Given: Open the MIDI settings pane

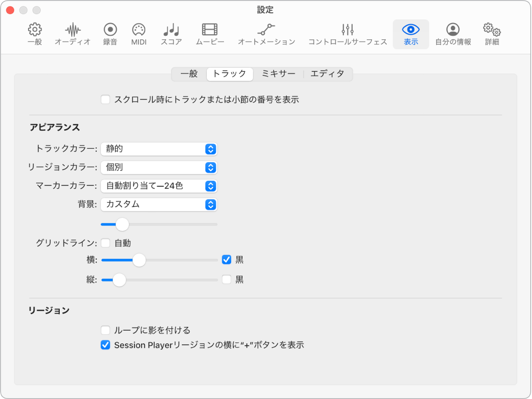Looking at the screenshot, I should (x=139, y=34).
